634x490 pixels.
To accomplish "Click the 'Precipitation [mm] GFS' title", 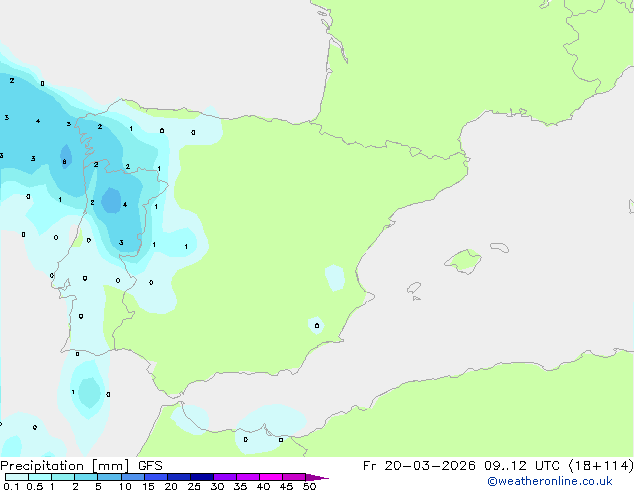I will point(81,466).
